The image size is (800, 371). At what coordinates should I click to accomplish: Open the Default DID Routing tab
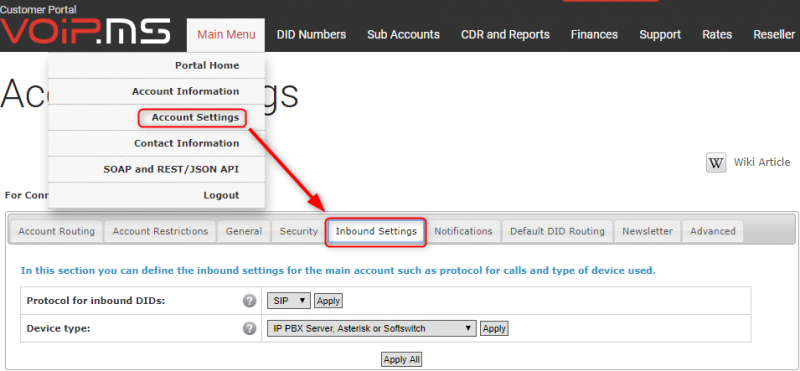tap(557, 231)
